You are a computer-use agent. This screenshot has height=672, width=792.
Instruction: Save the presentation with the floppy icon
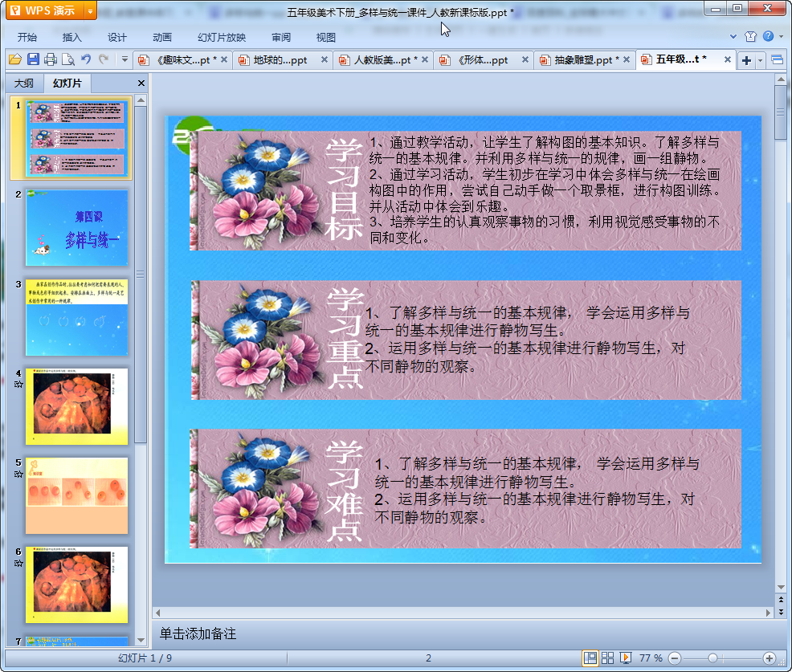34,59
